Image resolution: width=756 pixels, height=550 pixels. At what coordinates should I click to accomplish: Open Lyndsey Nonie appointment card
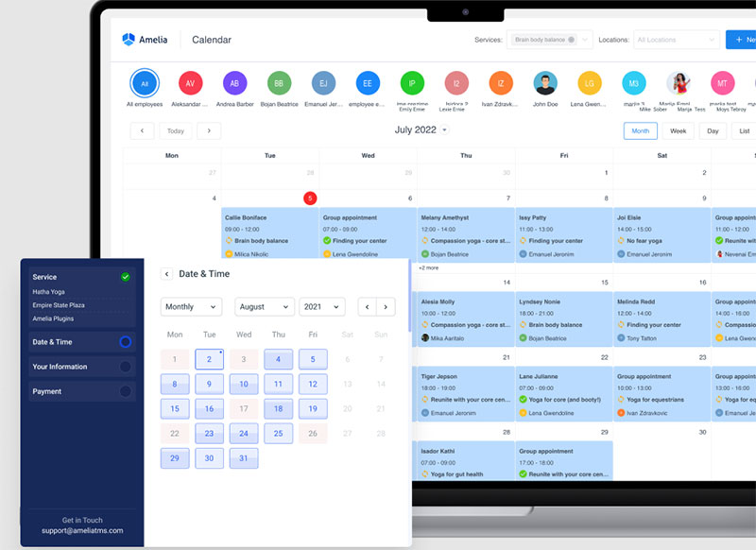tap(564, 319)
